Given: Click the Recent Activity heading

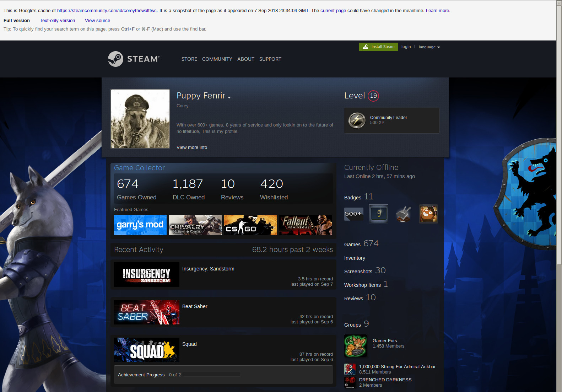Looking at the screenshot, I should (x=139, y=249).
